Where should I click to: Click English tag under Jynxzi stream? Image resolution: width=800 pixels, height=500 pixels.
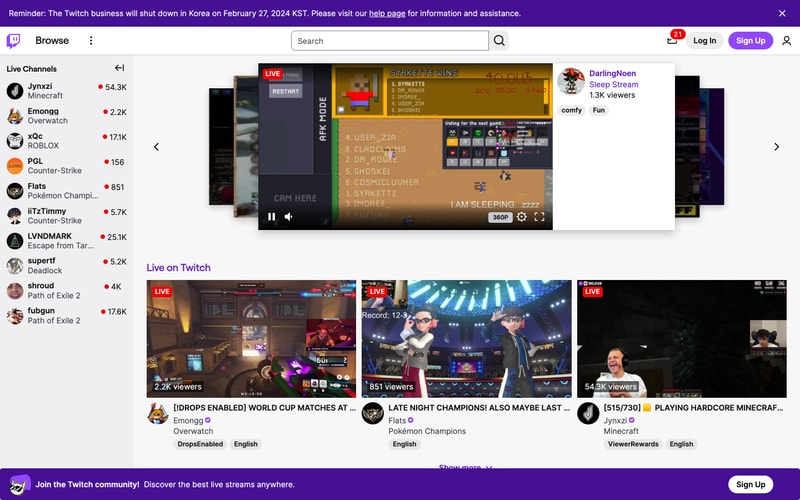click(x=681, y=444)
